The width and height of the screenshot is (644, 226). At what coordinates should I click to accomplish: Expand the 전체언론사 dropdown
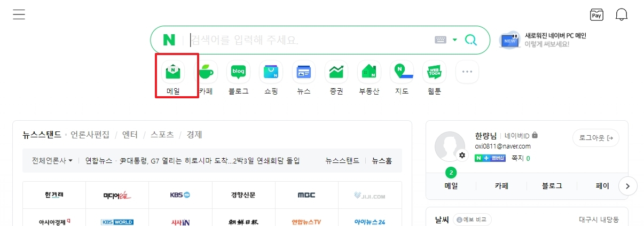(x=52, y=160)
